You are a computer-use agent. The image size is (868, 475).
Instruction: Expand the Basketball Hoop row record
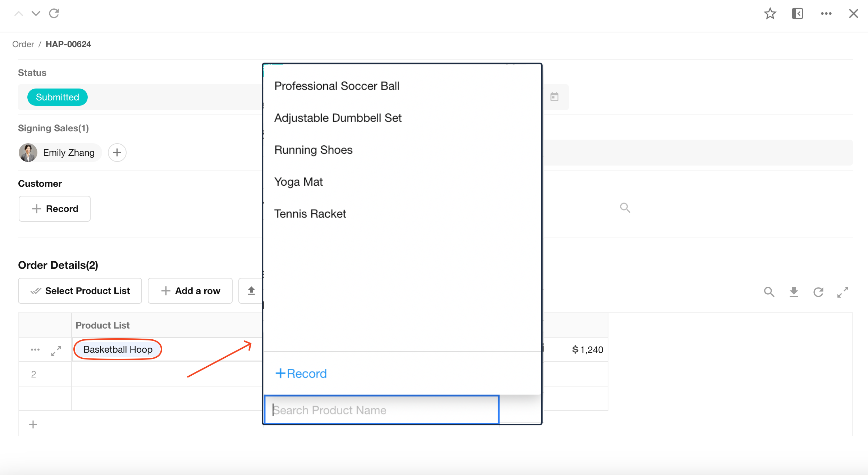coord(56,350)
